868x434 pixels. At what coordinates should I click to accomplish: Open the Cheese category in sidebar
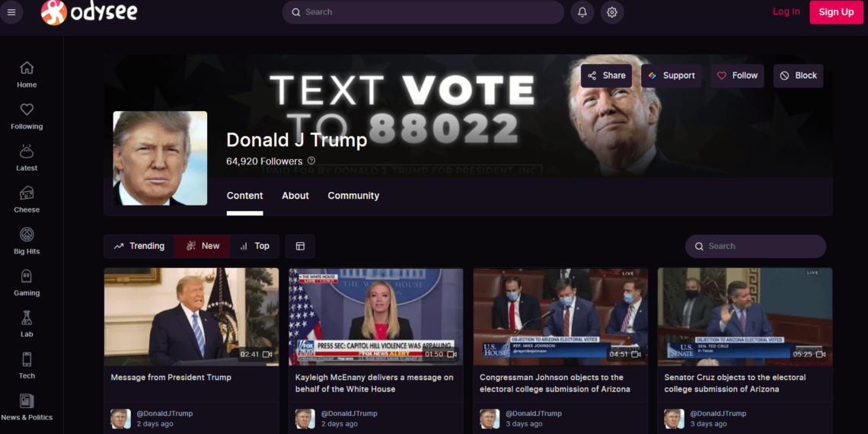click(27, 199)
